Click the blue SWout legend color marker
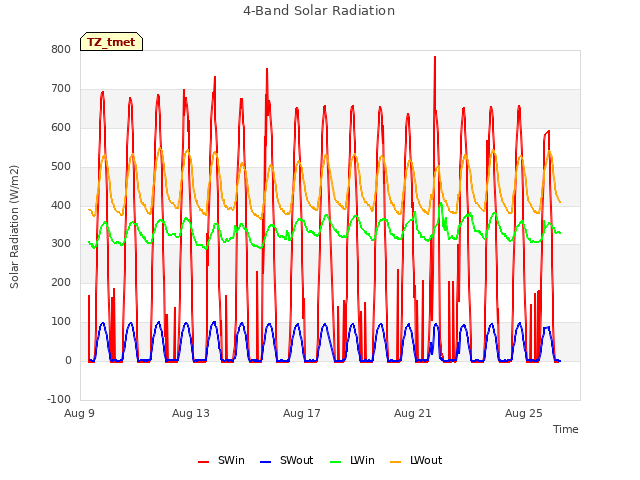The width and height of the screenshot is (640, 480). pyautogui.click(x=265, y=462)
